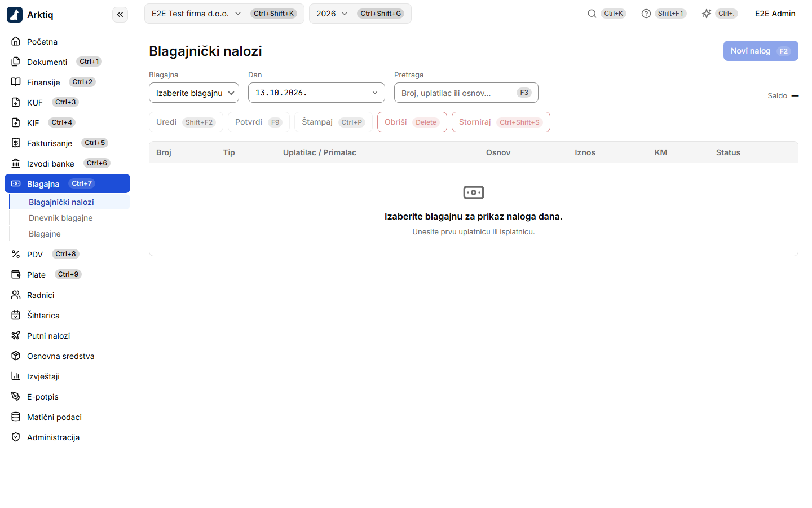The image size is (812, 508).
Task: Click the Radnici people icon
Action: tap(16, 295)
